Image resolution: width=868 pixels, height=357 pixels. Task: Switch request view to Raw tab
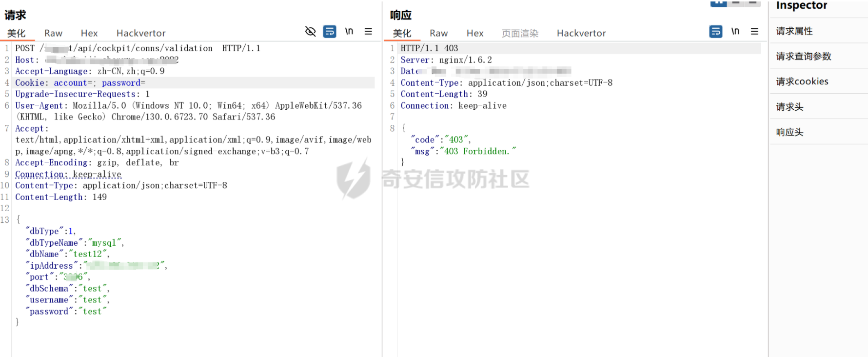pos(53,33)
